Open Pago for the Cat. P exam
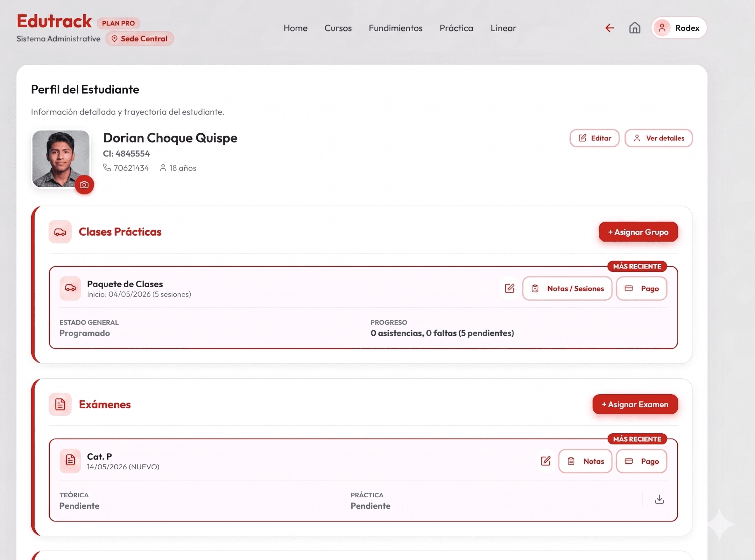 tap(641, 461)
